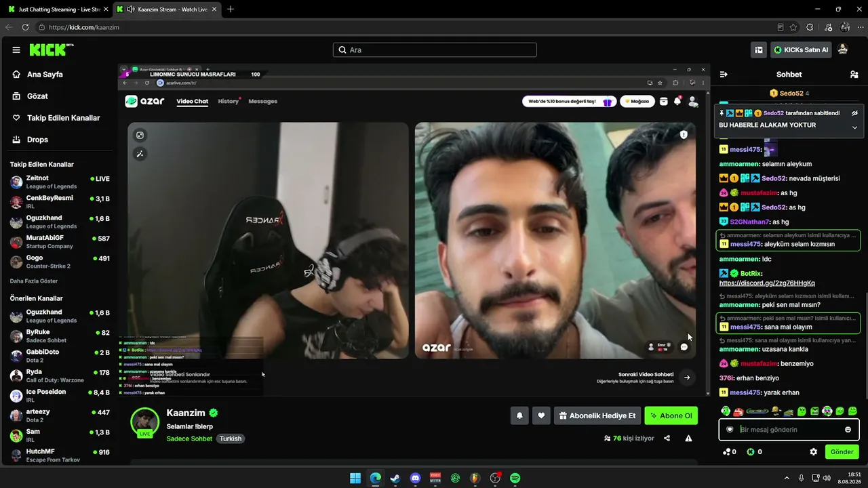
Task: Open the user profile avatar menu
Action: coord(843,49)
